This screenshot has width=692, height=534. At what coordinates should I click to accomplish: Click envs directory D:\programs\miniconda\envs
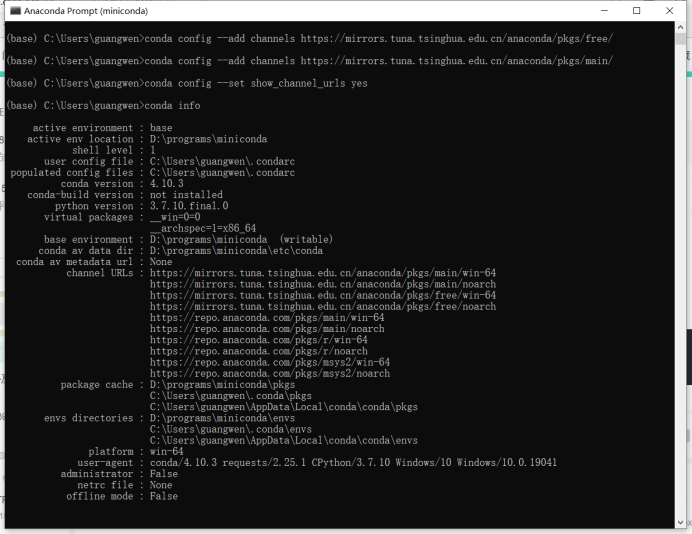pos(222,418)
